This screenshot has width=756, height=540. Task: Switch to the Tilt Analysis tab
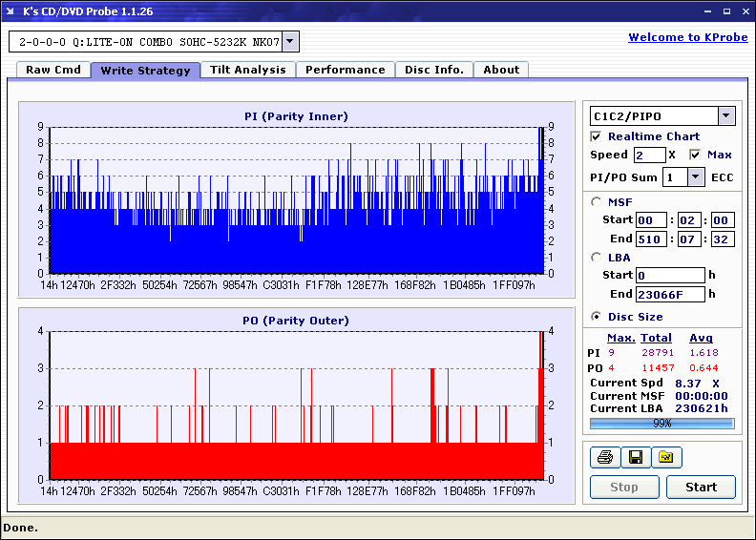point(247,70)
